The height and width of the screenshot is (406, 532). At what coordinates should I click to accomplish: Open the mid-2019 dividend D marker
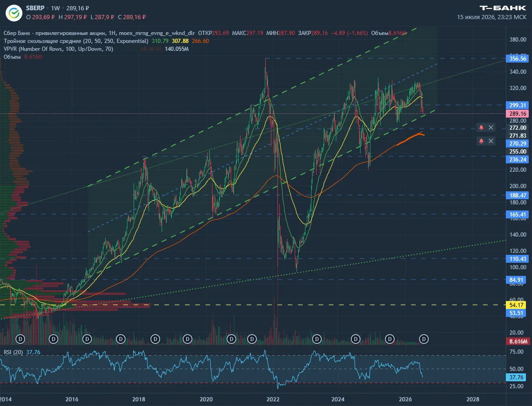click(x=188, y=339)
